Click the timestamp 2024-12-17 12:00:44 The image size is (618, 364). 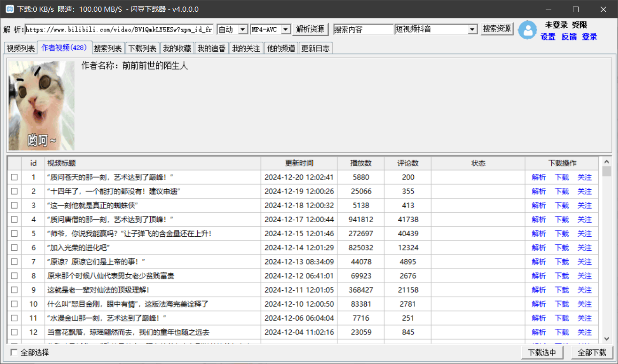(299, 220)
